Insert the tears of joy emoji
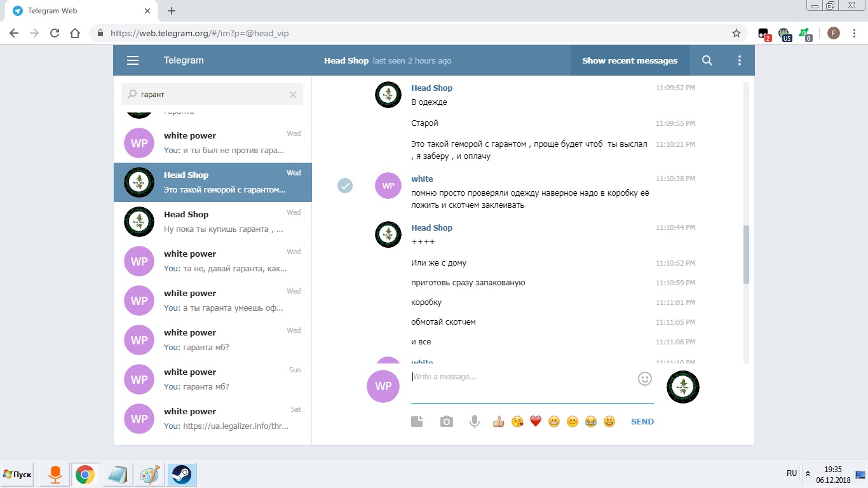This screenshot has height=488, width=868. pos(591,421)
